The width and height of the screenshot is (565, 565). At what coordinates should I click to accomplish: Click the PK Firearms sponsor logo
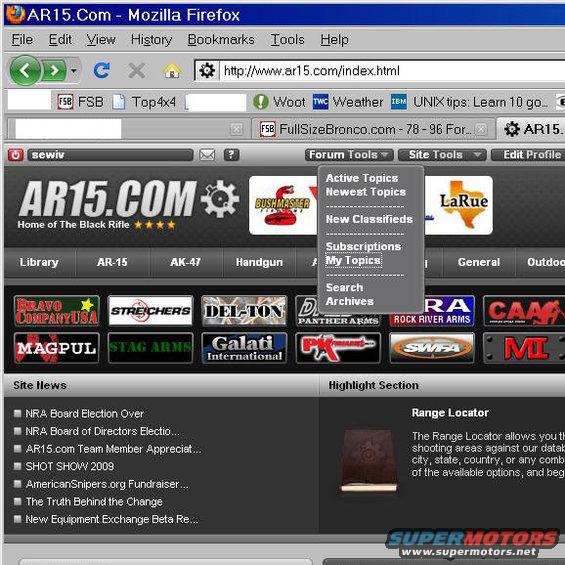coord(338,348)
